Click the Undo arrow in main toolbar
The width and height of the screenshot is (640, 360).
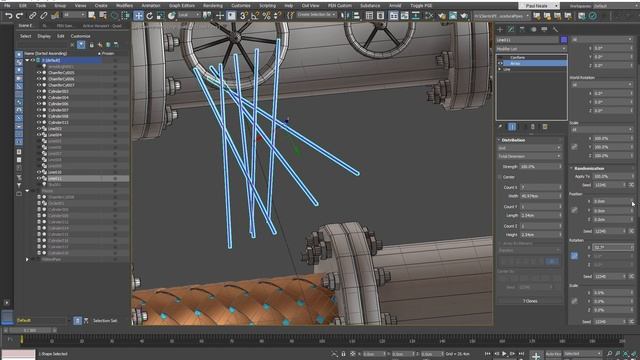(8, 16)
